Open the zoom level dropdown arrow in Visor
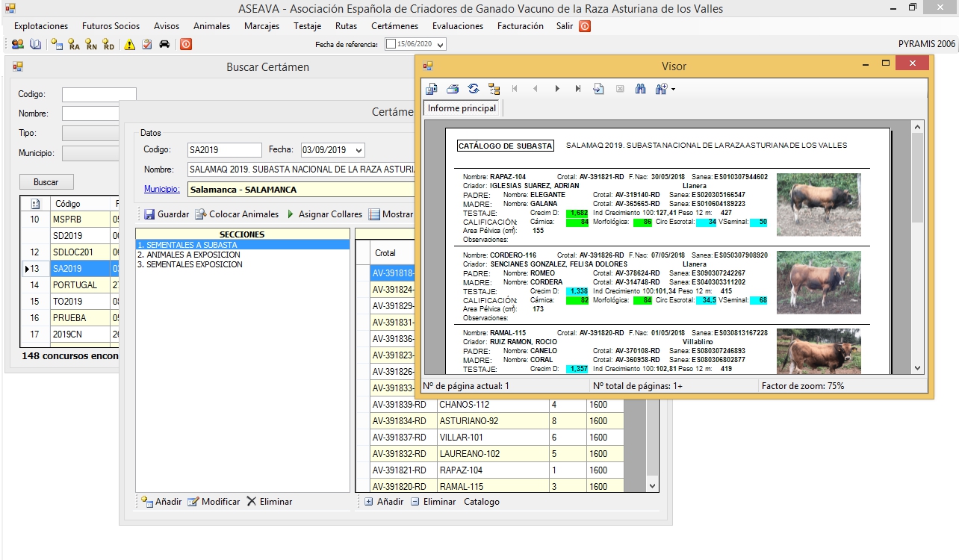Viewport: 959px width, 560px height. (673, 90)
